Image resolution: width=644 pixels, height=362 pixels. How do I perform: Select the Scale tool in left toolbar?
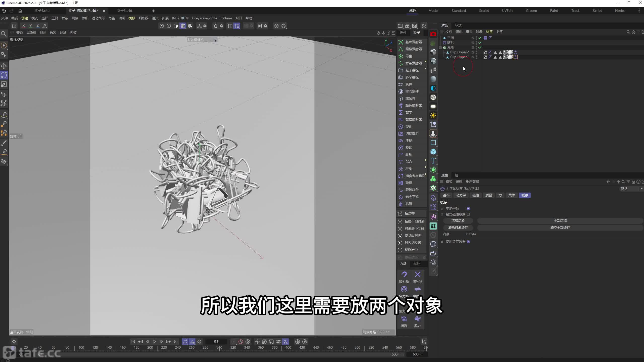4,84
